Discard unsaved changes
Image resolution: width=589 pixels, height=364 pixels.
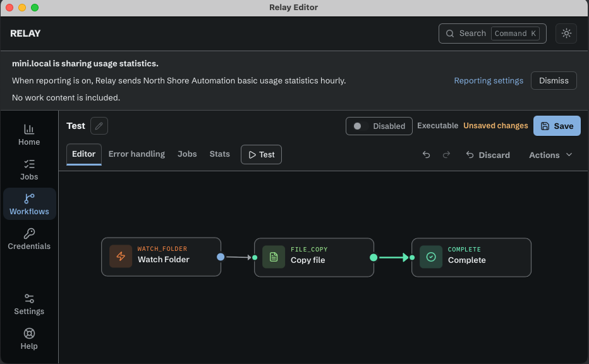pyautogui.click(x=488, y=155)
